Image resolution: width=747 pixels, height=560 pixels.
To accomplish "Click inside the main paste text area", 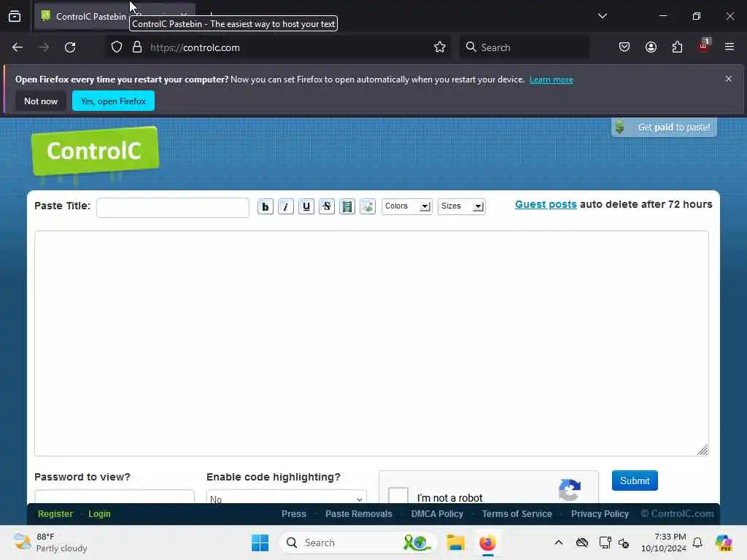I will coord(371,343).
